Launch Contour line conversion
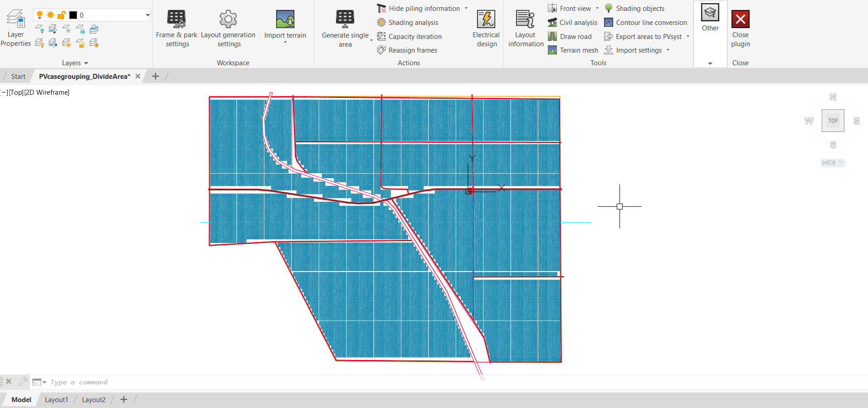This screenshot has height=408, width=868. pyautogui.click(x=651, y=23)
